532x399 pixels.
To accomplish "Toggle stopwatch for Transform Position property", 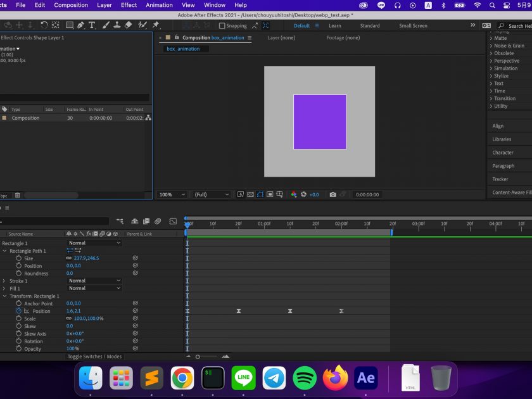I will pos(18,311).
